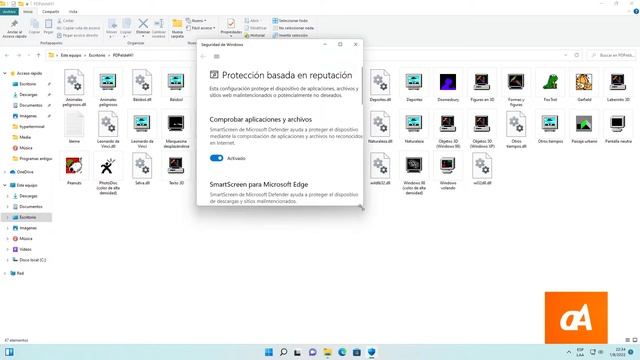Select the Windows volando screensaver icon
Image resolution: width=640 pixels, height=360 pixels.
pyautogui.click(x=448, y=165)
